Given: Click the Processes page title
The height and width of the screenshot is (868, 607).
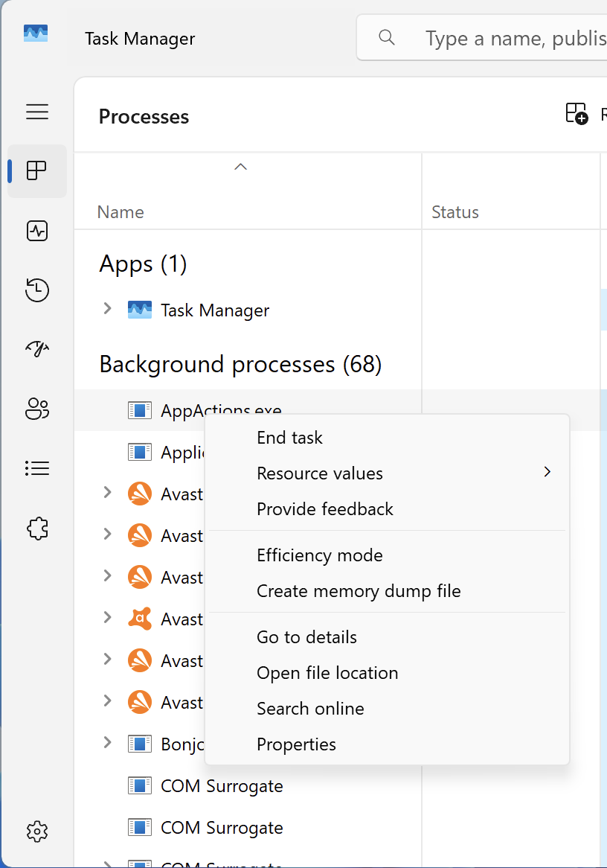Looking at the screenshot, I should pyautogui.click(x=144, y=116).
